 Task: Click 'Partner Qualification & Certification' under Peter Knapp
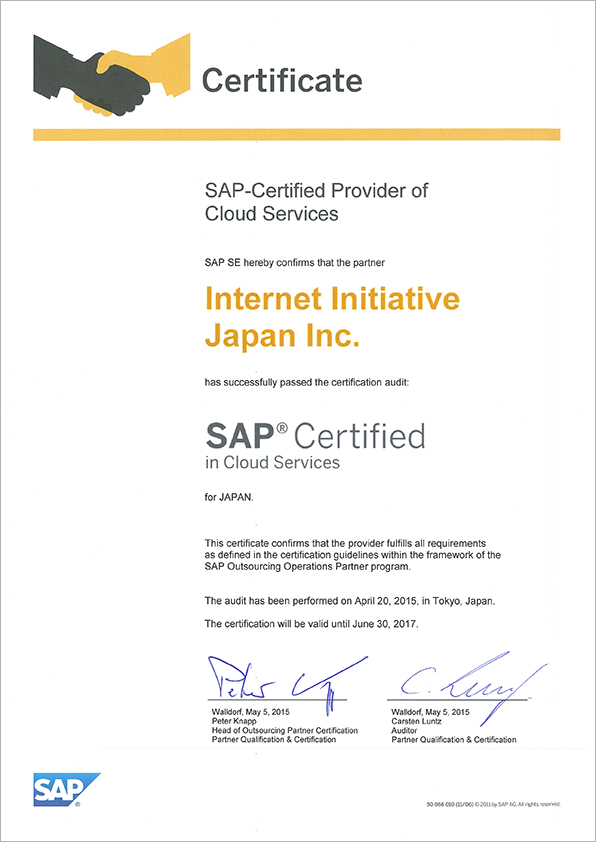click(274, 739)
